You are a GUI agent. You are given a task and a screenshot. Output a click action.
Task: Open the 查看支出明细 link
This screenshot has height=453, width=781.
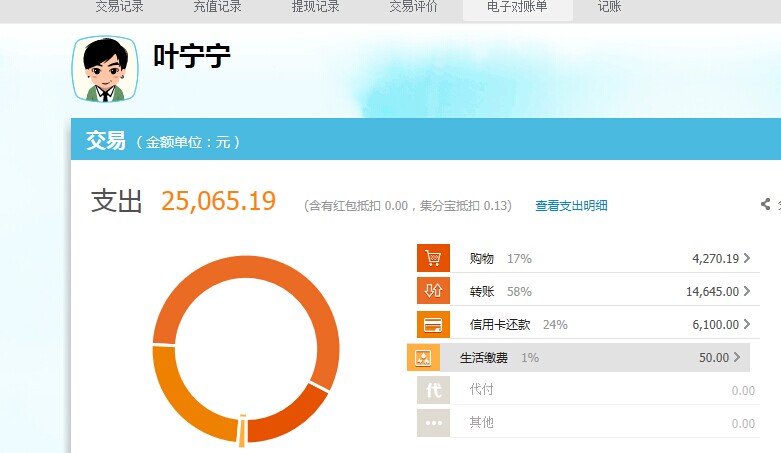[571, 205]
